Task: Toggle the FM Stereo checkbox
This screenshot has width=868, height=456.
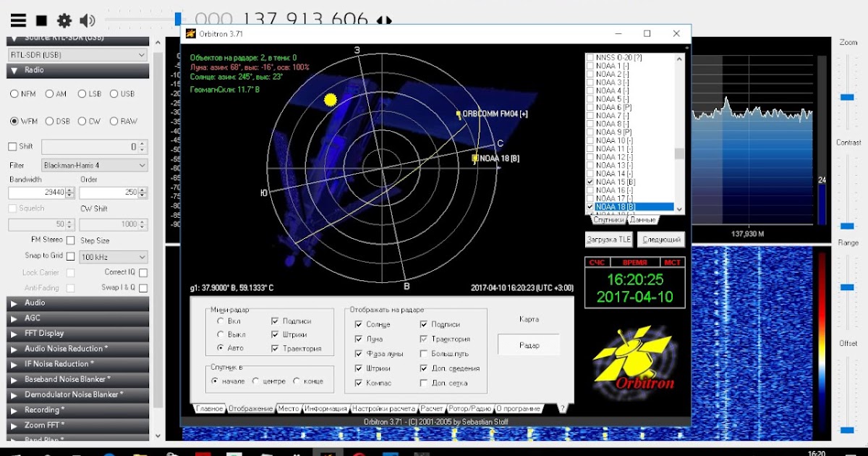Action: click(70, 240)
